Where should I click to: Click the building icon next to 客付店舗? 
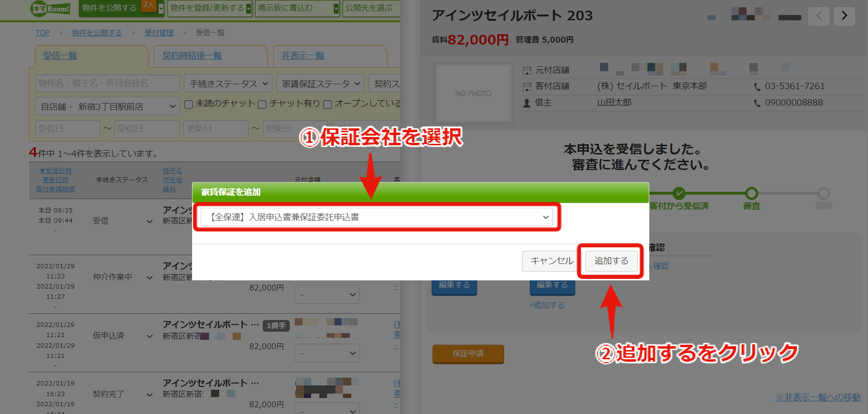[527, 87]
